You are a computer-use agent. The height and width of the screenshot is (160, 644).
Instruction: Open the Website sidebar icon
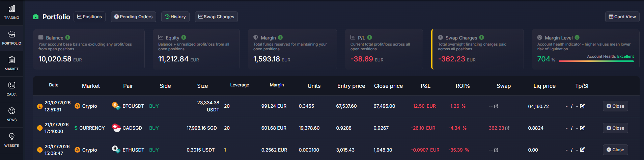point(12,140)
